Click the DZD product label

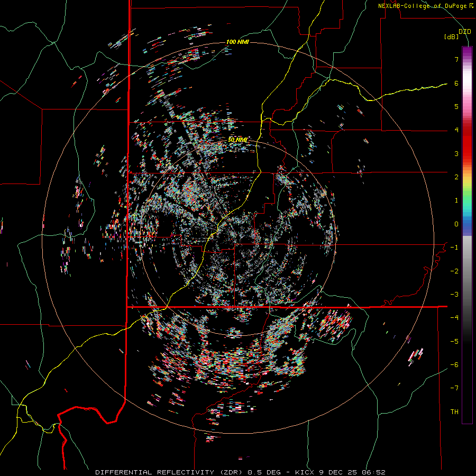465,32
